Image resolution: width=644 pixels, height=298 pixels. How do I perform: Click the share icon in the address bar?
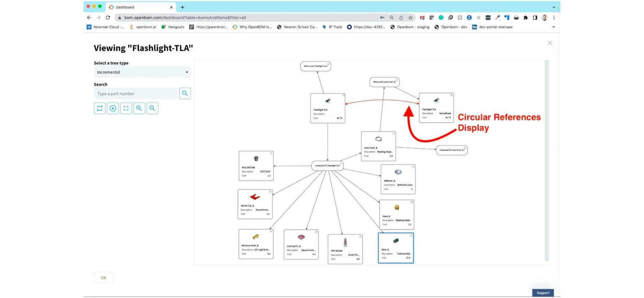[x=402, y=18]
